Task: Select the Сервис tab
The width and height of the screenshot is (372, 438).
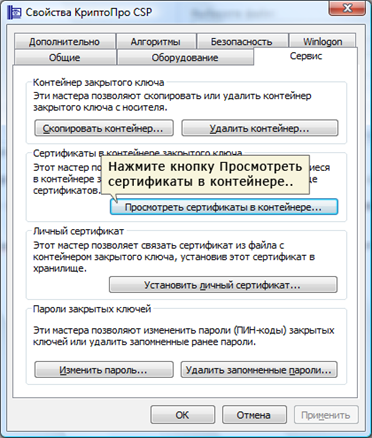Action: tap(306, 56)
